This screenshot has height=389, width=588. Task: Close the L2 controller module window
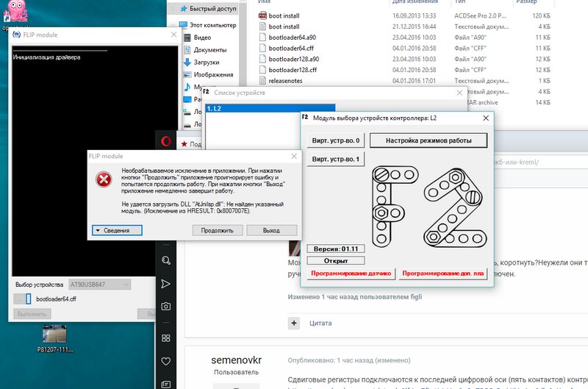[x=486, y=118]
